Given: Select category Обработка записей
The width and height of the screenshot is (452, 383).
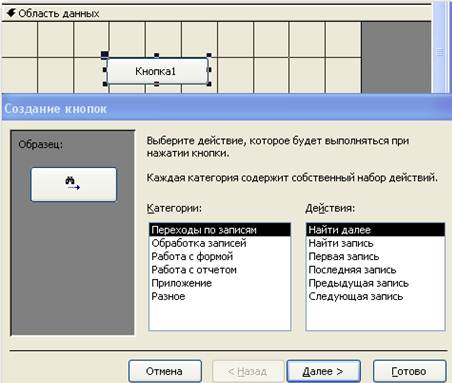Looking at the screenshot, I should click(220, 243).
